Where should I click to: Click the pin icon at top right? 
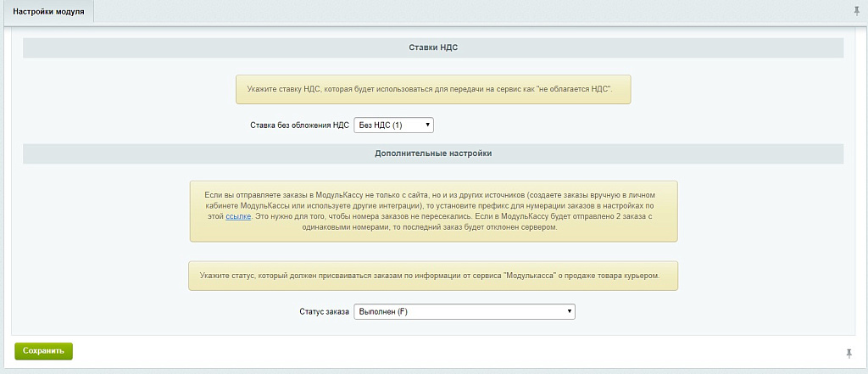[x=855, y=11]
